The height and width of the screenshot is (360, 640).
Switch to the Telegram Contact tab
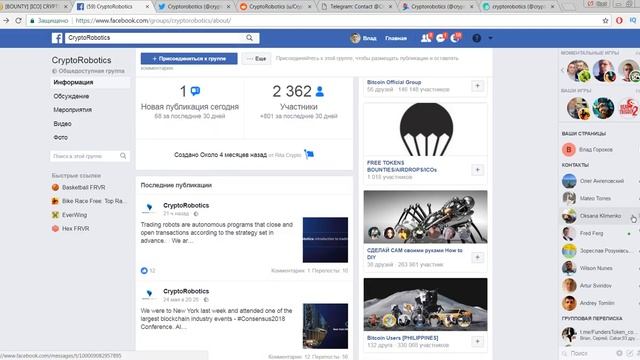[x=357, y=7]
